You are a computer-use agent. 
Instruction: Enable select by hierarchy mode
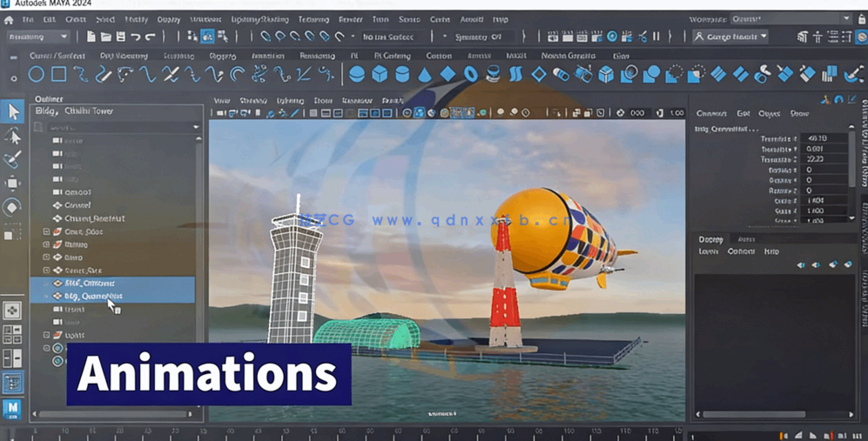192,37
